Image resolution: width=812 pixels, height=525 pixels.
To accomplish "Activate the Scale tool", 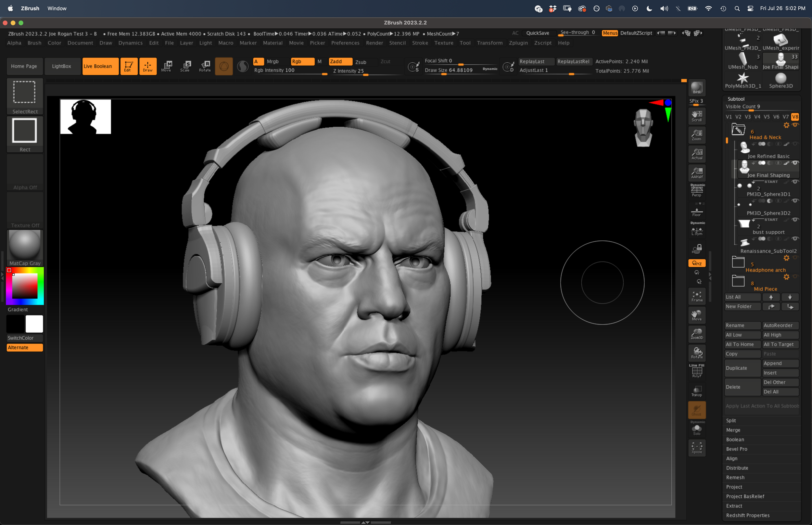I will pyautogui.click(x=186, y=66).
